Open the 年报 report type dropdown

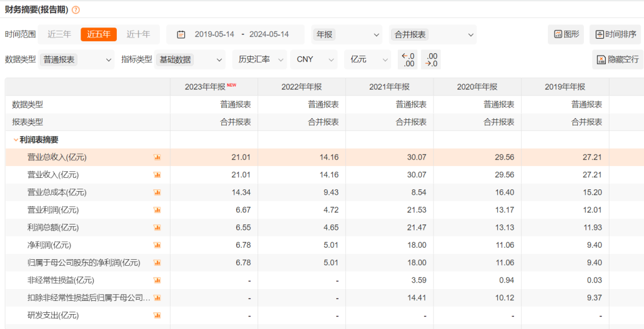[x=347, y=35]
